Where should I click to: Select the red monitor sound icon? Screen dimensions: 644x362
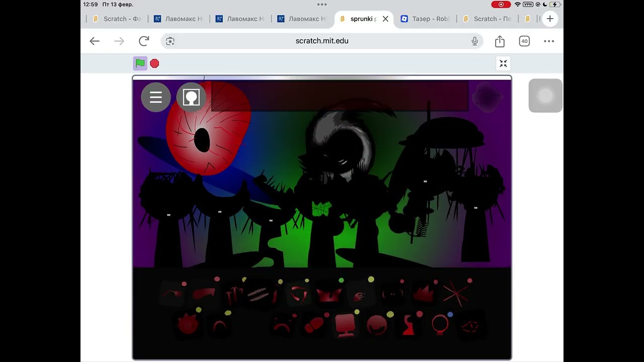[x=345, y=324]
